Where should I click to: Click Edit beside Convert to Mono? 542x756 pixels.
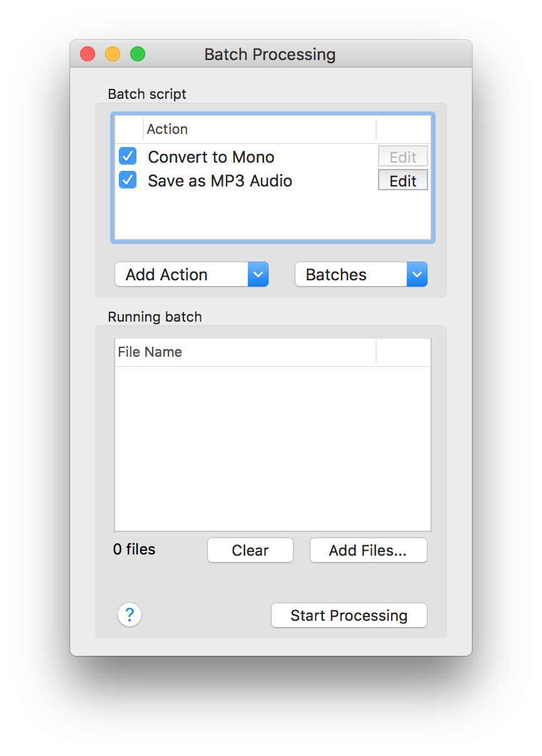click(402, 156)
